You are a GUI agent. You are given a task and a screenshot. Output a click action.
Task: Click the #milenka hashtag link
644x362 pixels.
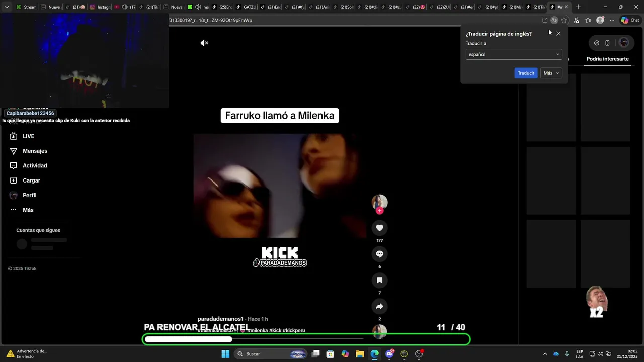pyautogui.click(x=257, y=330)
